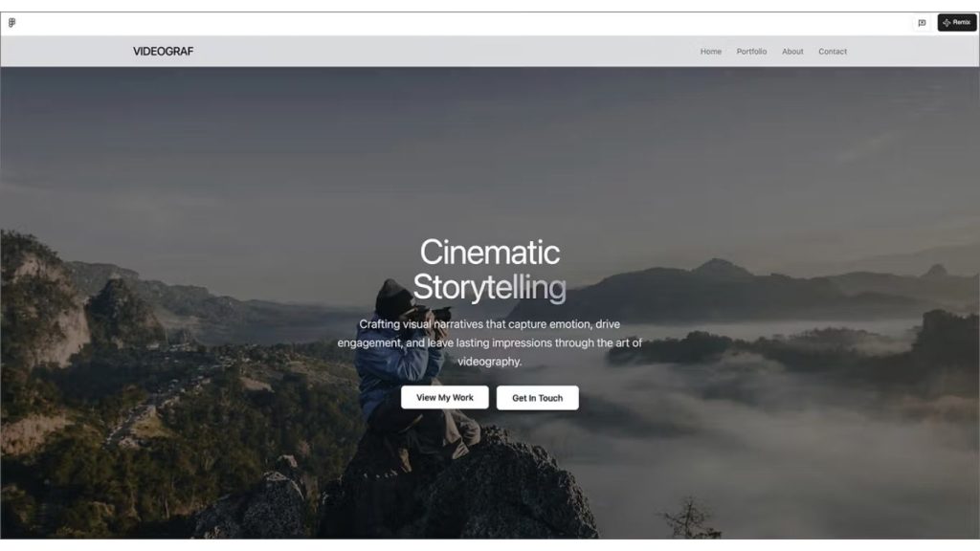Navigate to the Portfolio section
980x551 pixels.
tap(750, 52)
